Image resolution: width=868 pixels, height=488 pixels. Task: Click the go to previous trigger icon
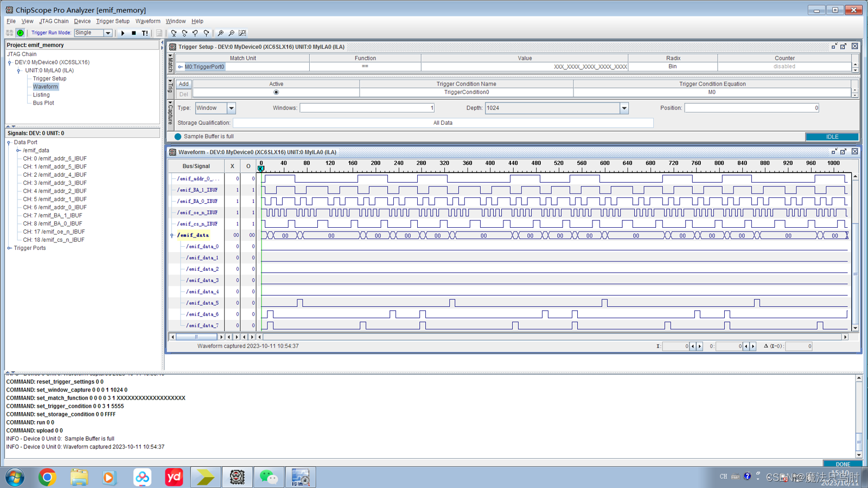point(195,33)
